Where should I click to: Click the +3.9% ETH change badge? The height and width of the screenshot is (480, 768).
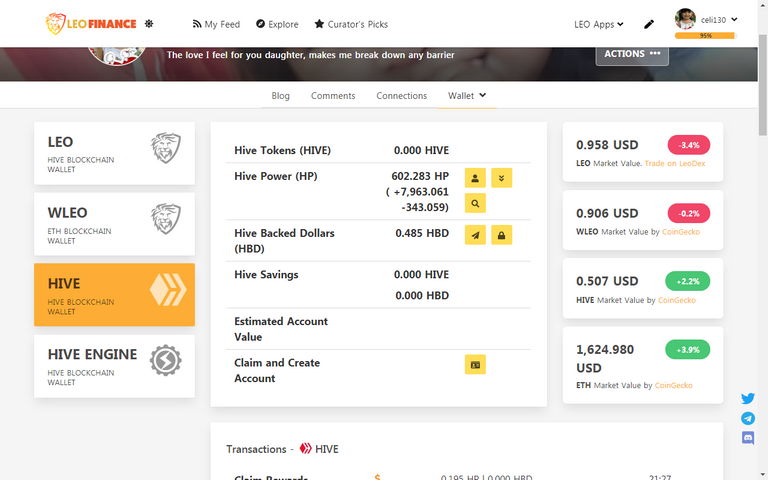(x=688, y=350)
